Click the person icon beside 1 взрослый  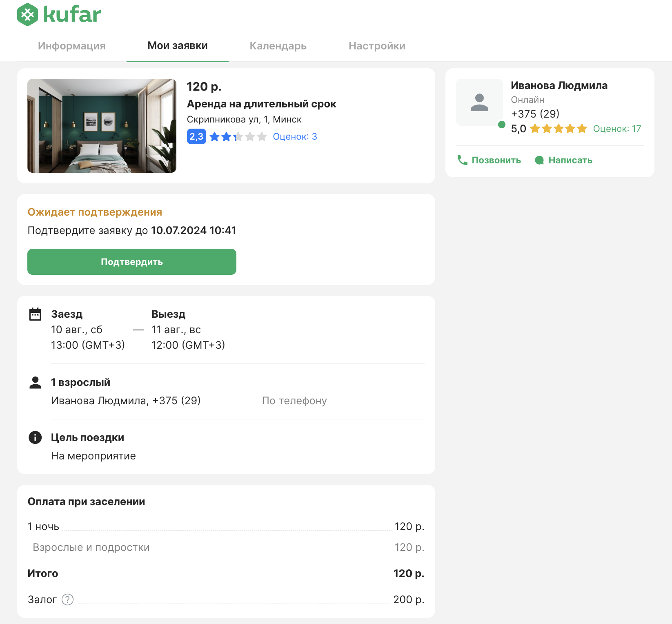click(x=36, y=383)
